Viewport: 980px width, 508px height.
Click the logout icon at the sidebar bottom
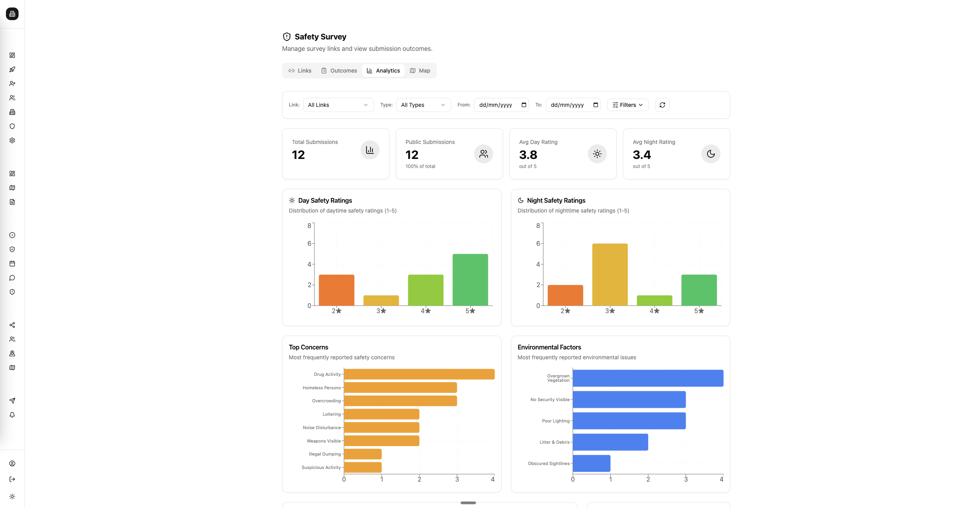(x=12, y=479)
